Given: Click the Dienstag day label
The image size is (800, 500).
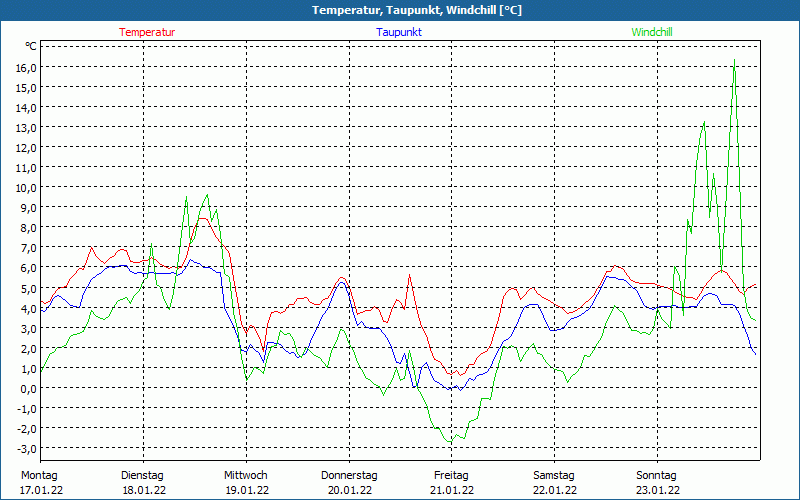Looking at the screenshot, I should click(142, 476).
